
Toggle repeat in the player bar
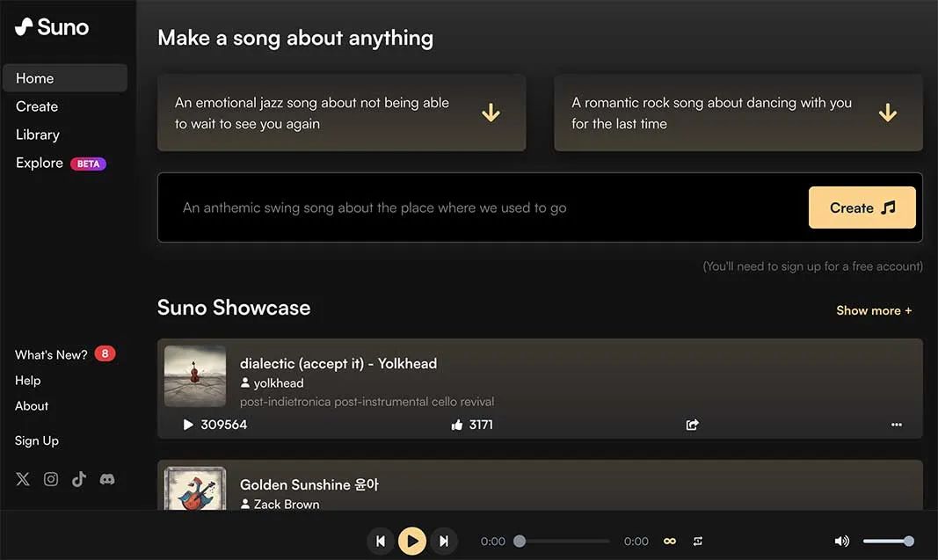[x=698, y=542]
